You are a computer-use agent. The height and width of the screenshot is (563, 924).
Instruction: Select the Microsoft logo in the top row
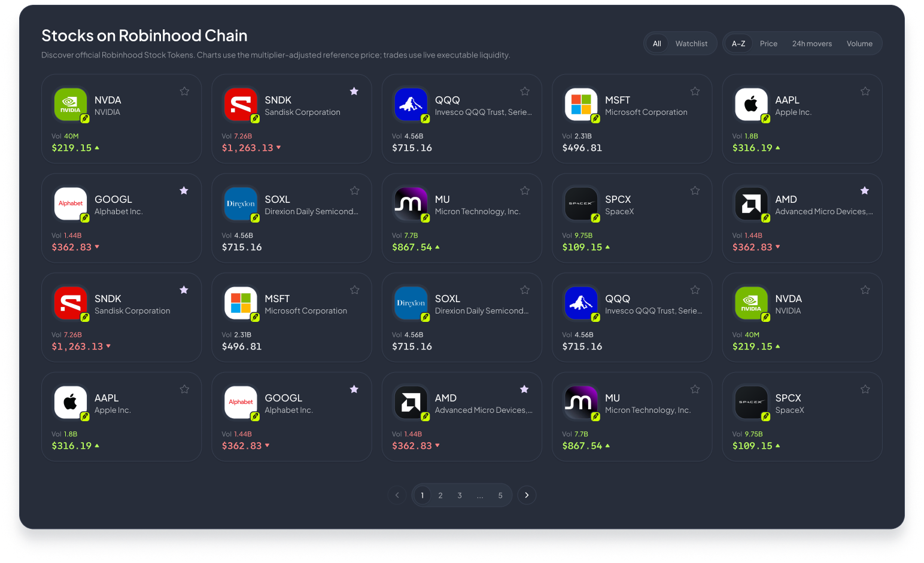581,105
